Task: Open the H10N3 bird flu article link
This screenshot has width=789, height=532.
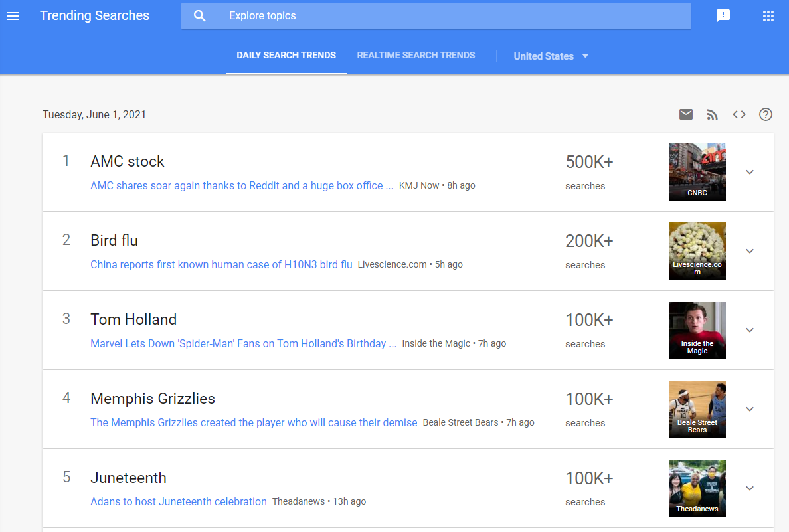Action: click(221, 265)
